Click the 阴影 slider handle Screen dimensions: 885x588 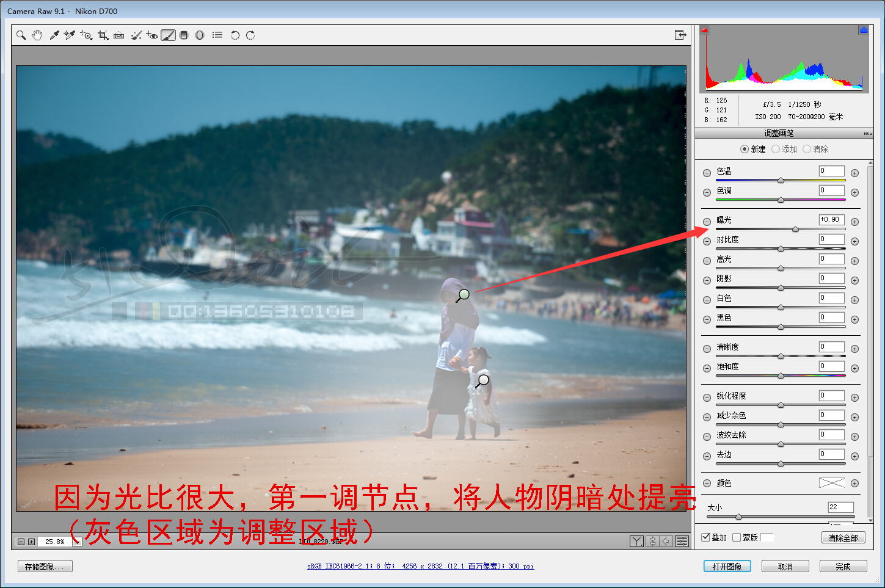tap(781, 288)
